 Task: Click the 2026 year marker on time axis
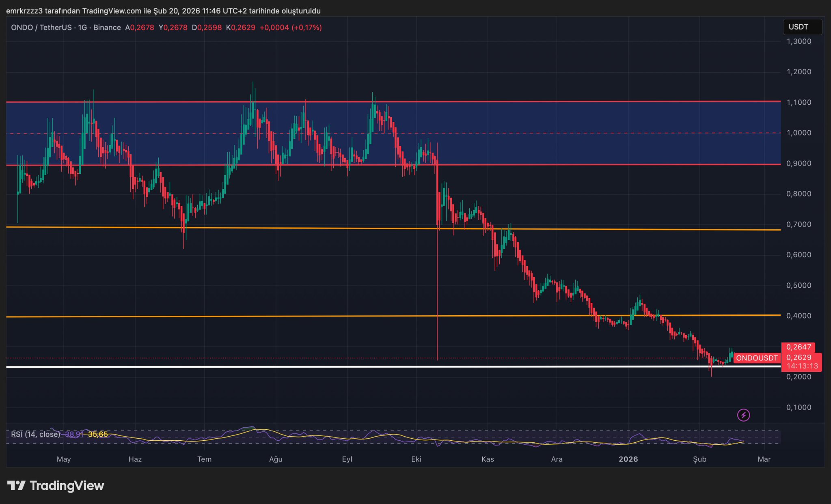pyautogui.click(x=628, y=459)
